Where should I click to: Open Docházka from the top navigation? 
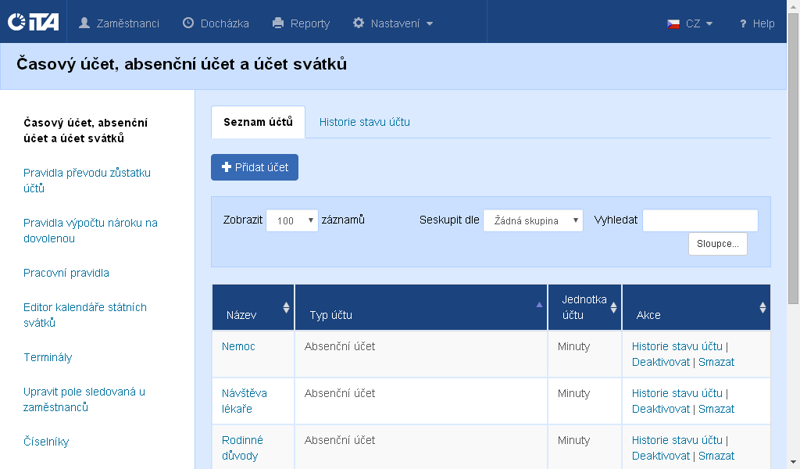[x=216, y=22]
